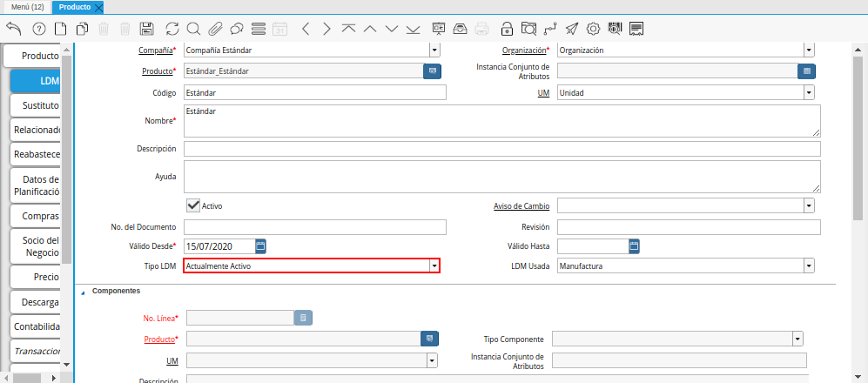Open the Tipo LDM dropdown

click(x=434, y=265)
